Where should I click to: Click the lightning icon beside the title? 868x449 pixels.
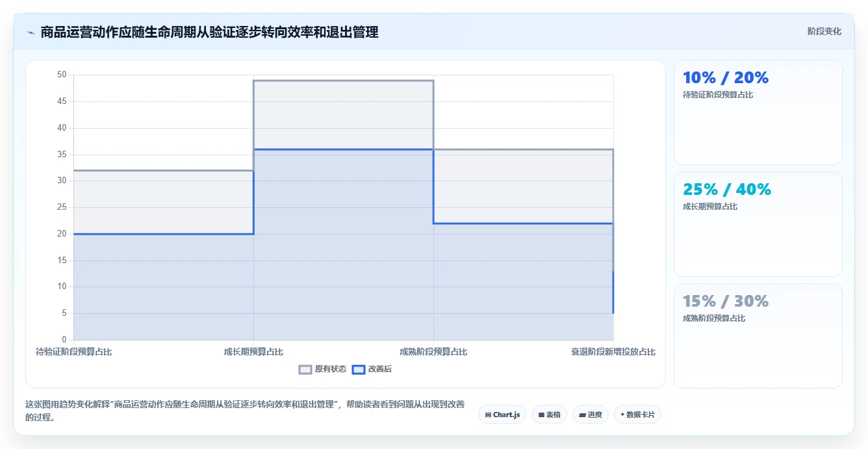coord(31,32)
